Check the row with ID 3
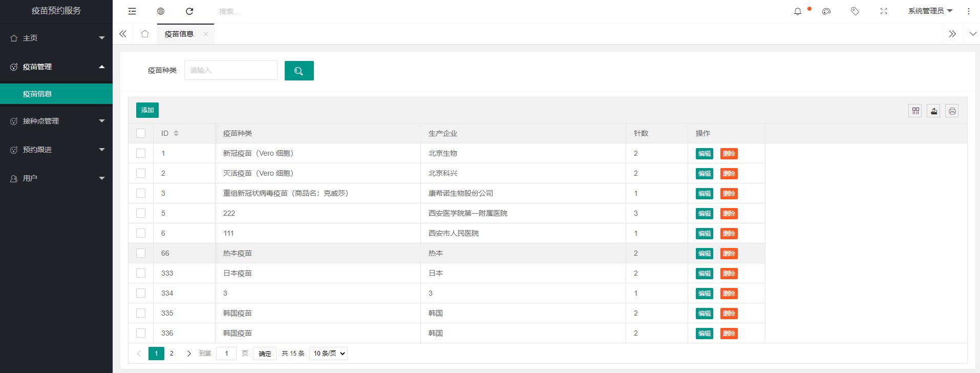 141,193
